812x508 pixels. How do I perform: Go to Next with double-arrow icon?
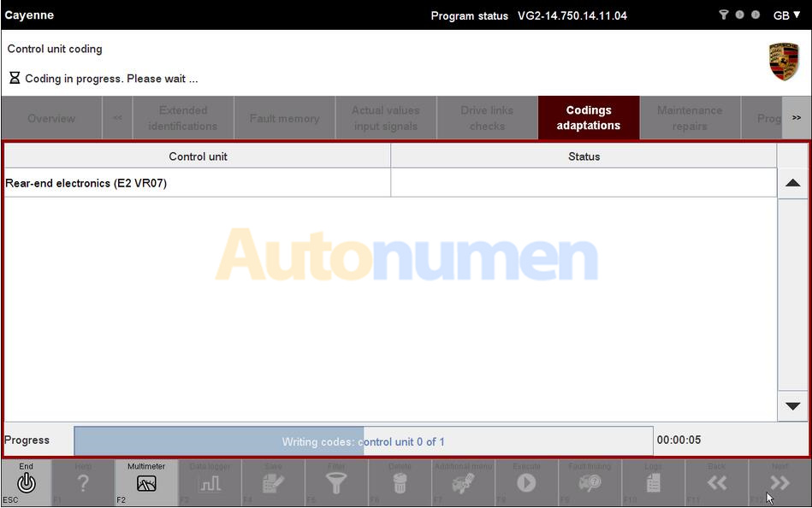(x=779, y=483)
